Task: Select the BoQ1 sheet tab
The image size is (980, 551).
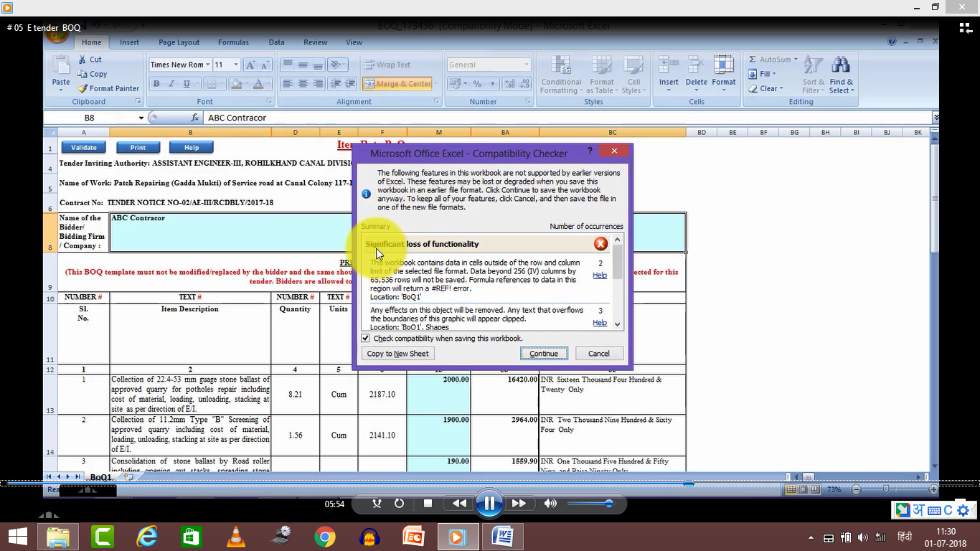Action: [100, 477]
